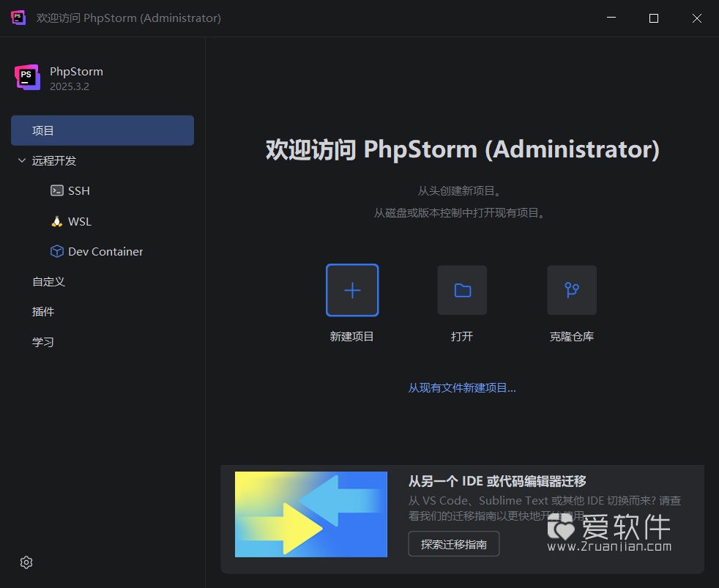Click the migration banner arrow illustration
This screenshot has height=588, width=719.
point(310,514)
